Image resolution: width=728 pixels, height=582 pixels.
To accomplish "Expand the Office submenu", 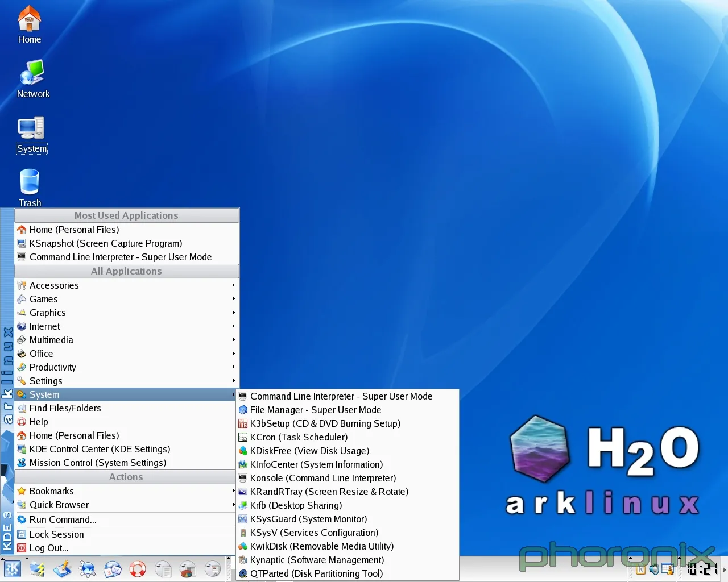I will (x=127, y=354).
